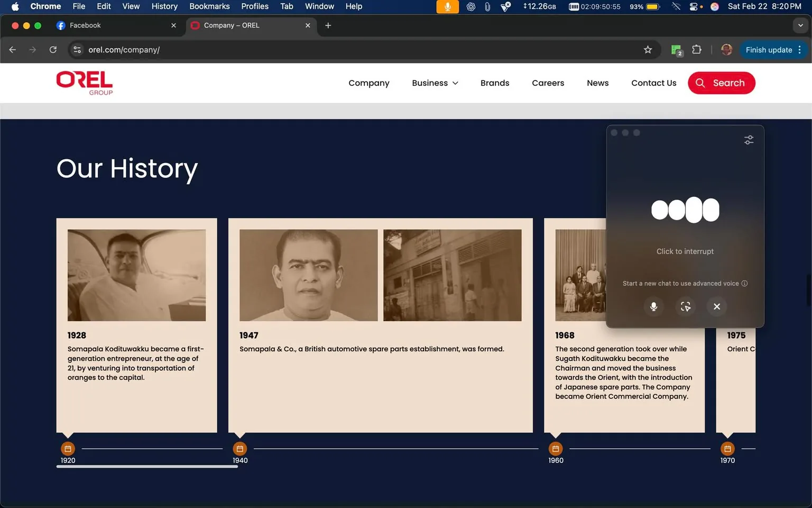Open the Bookmarks menu
812x508 pixels.
(x=209, y=6)
